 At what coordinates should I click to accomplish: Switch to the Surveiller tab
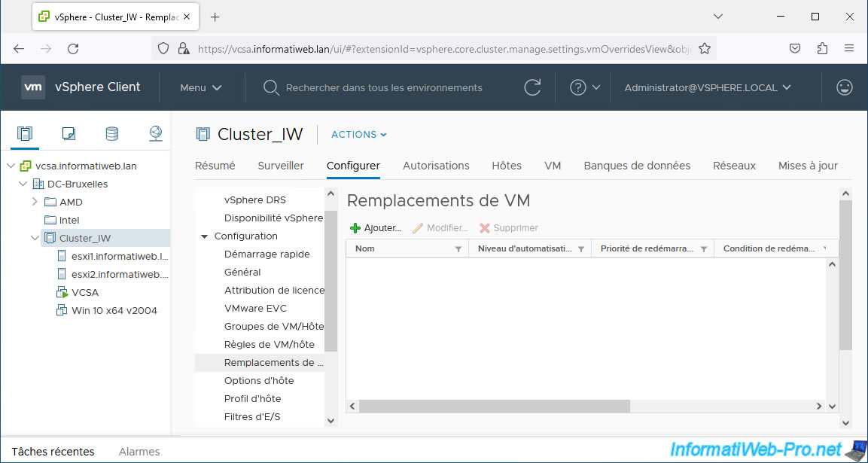281,166
